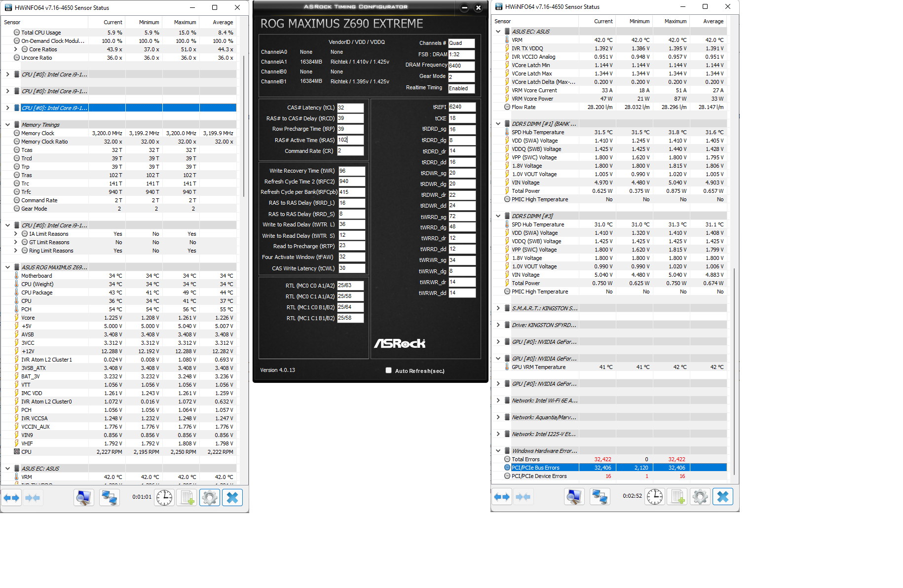903x588 pixels.
Task: Open the remote monitor icon in left HWiNFO window
Action: click(x=83, y=498)
